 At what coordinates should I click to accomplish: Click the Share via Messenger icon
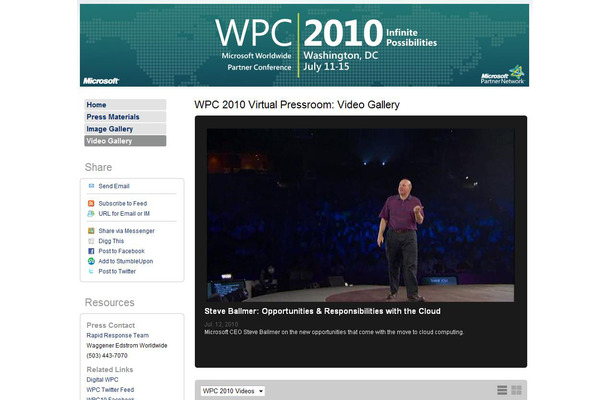coord(91,231)
